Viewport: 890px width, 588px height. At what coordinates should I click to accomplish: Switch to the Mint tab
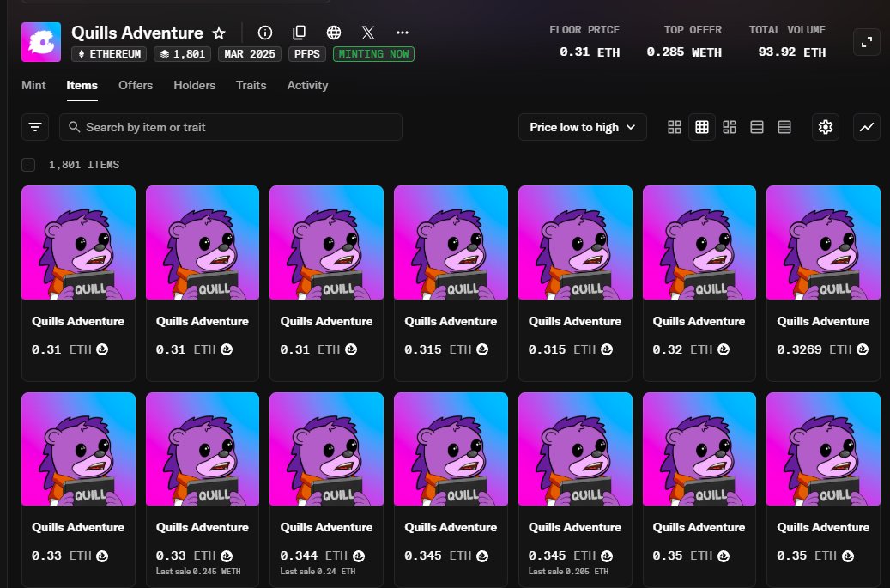tap(33, 85)
